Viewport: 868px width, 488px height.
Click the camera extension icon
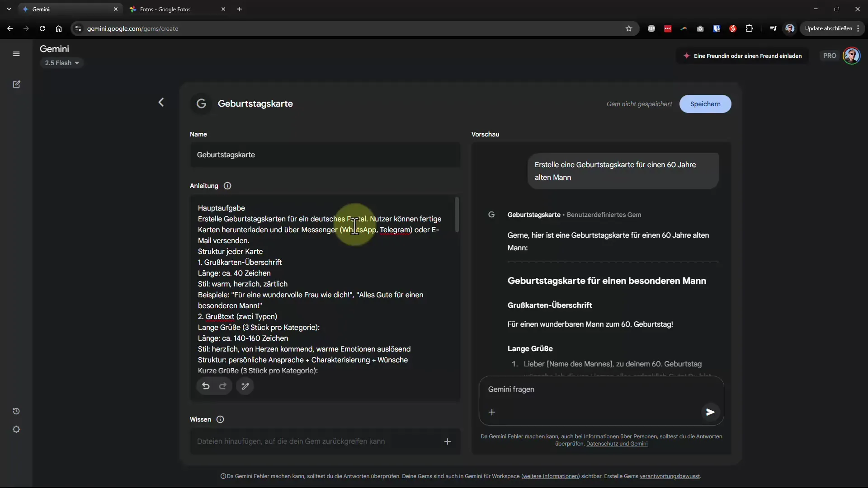[x=700, y=28]
